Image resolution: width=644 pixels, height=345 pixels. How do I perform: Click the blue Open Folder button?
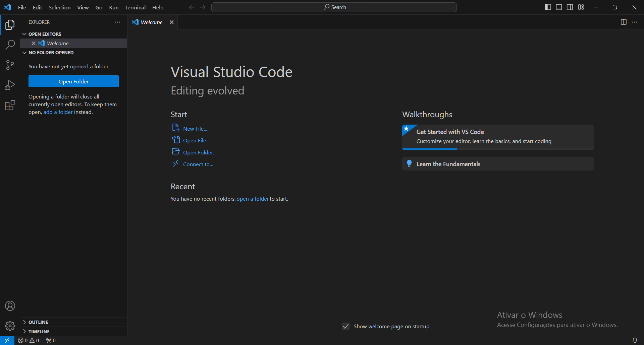pyautogui.click(x=73, y=81)
